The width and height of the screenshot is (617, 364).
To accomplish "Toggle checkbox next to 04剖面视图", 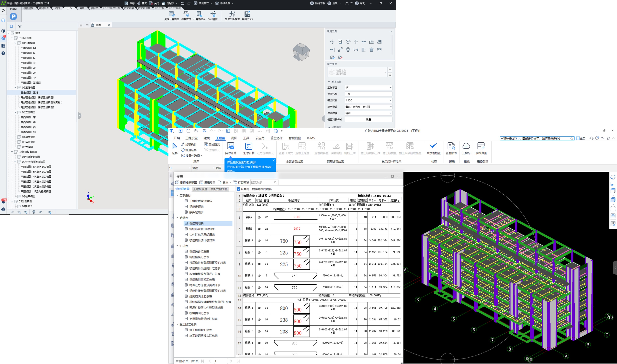I will point(19,137).
